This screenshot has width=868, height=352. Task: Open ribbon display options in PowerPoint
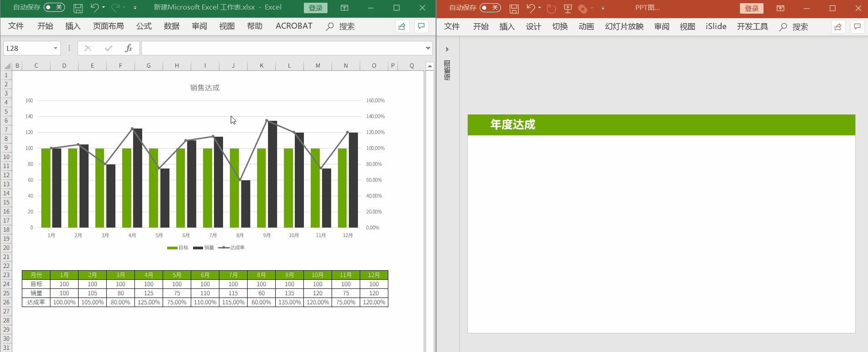[x=781, y=8]
